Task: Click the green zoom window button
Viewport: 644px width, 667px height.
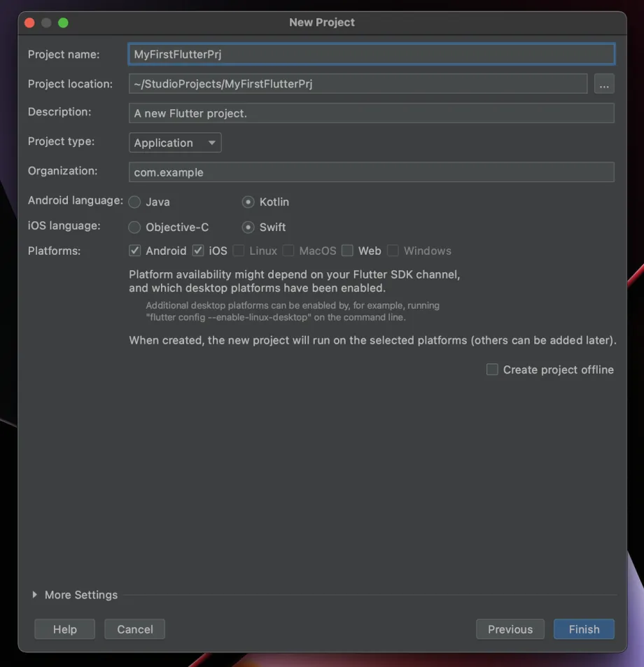Action: (x=64, y=22)
